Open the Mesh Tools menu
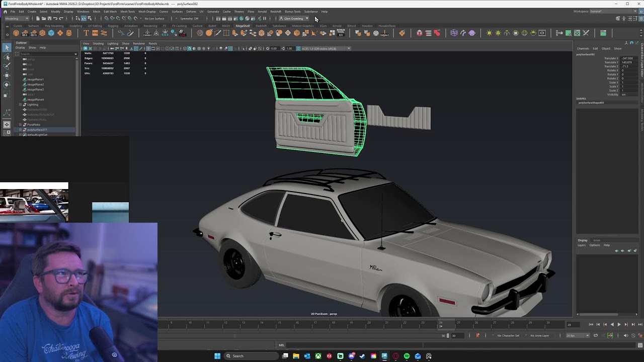 [127, 11]
